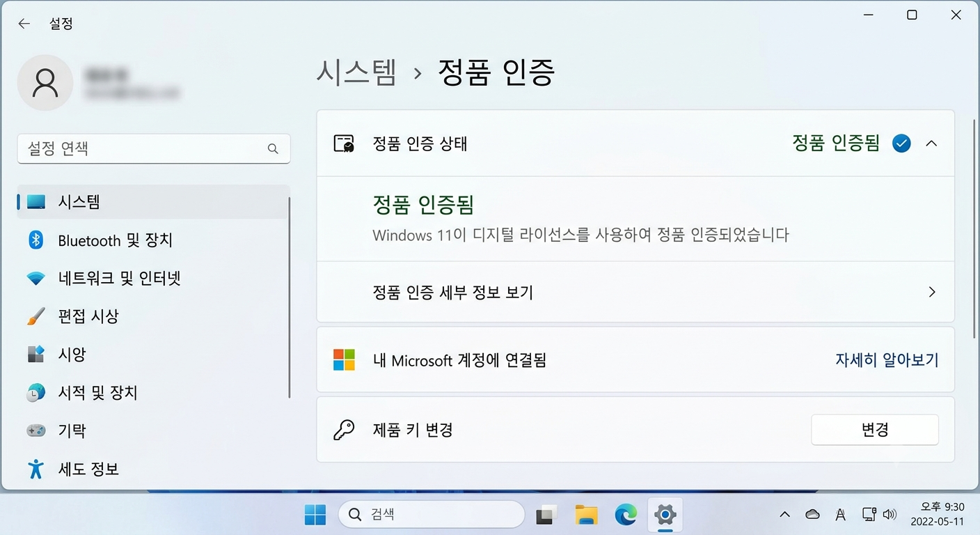Open 정품 인증 세부 정보 보기
The width and height of the screenshot is (980, 535).
tap(635, 292)
